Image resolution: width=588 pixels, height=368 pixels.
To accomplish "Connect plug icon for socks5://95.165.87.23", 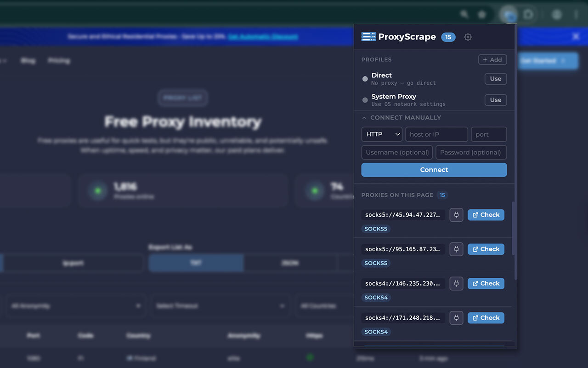I will (x=456, y=249).
